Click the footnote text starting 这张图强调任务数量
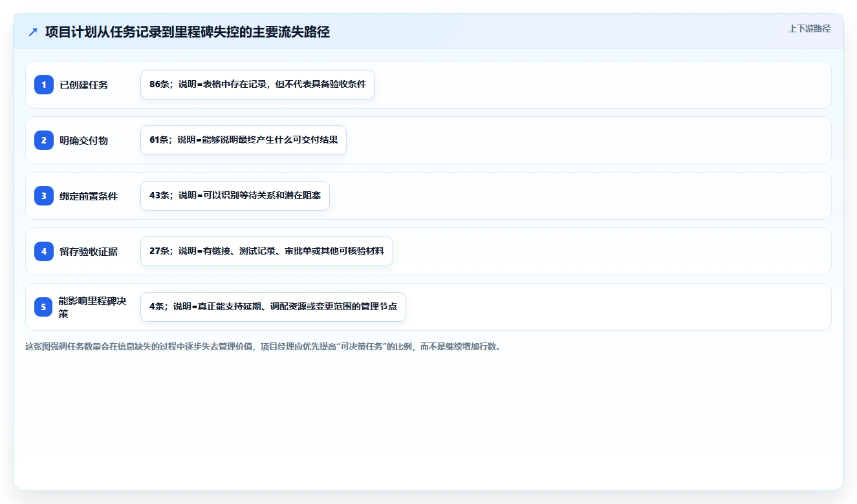857x504 pixels. click(x=263, y=346)
